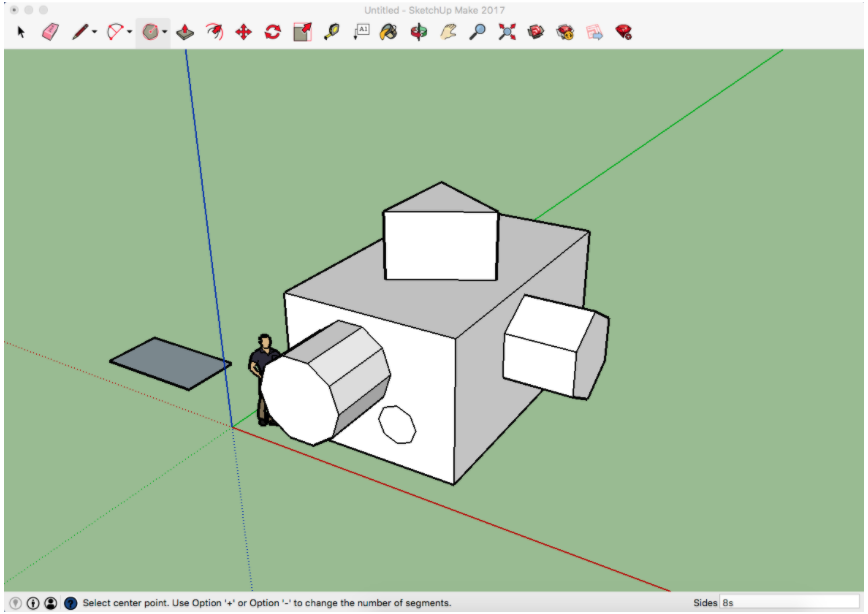Image resolution: width=868 pixels, height=614 pixels.
Task: Click the Send to LayOut icon
Action: 595,32
